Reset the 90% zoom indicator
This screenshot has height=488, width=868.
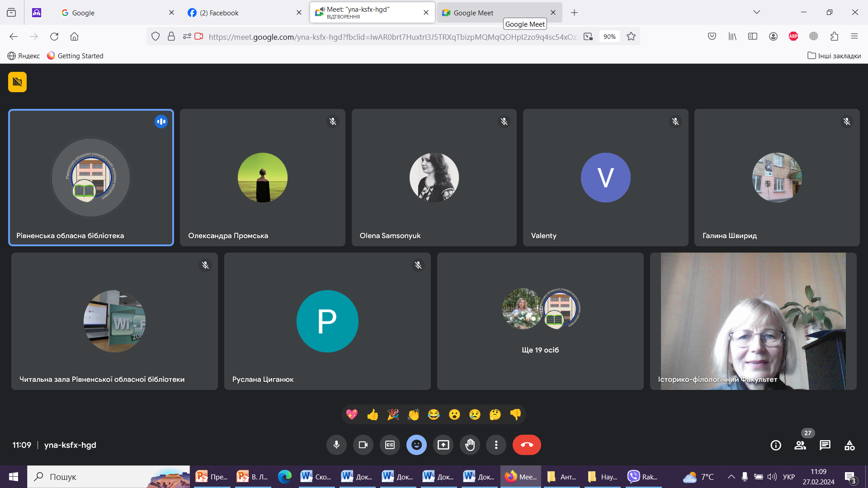(609, 37)
